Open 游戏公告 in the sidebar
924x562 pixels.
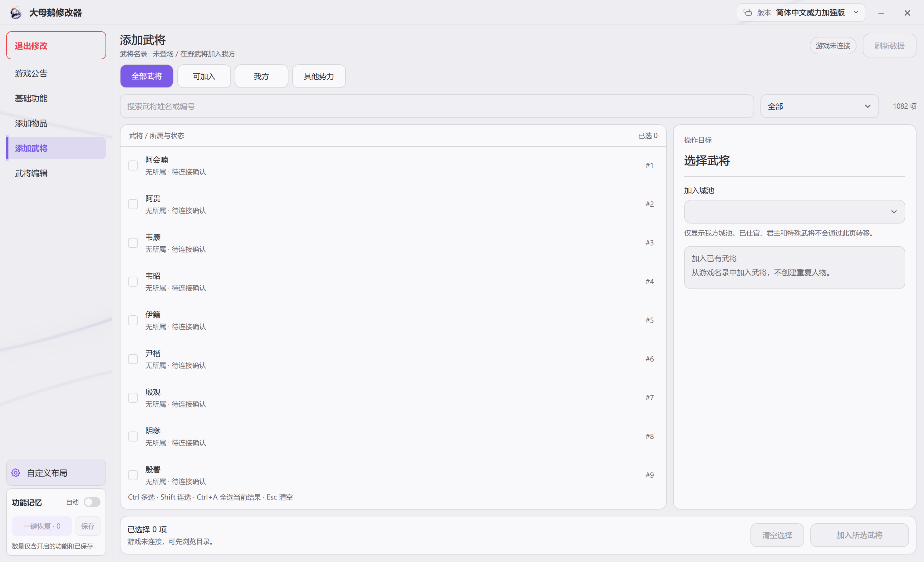coord(56,73)
